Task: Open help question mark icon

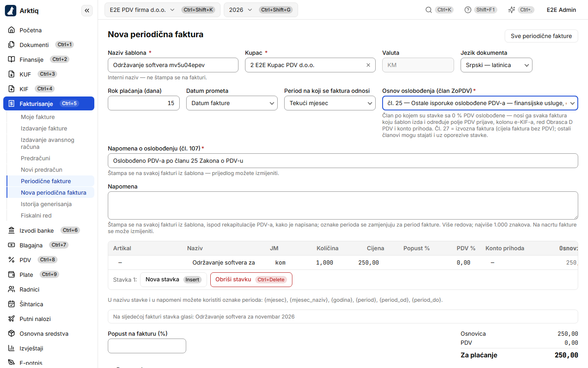Action: click(468, 10)
